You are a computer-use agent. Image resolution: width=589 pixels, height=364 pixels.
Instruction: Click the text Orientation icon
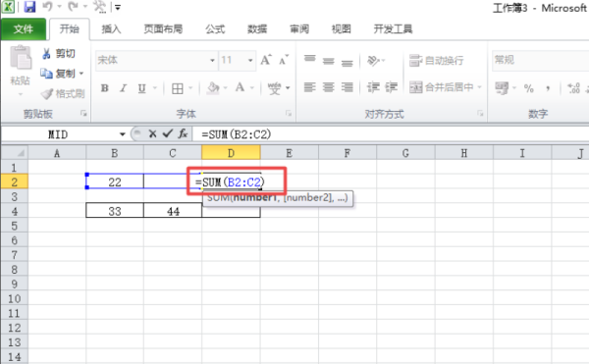tap(374, 60)
